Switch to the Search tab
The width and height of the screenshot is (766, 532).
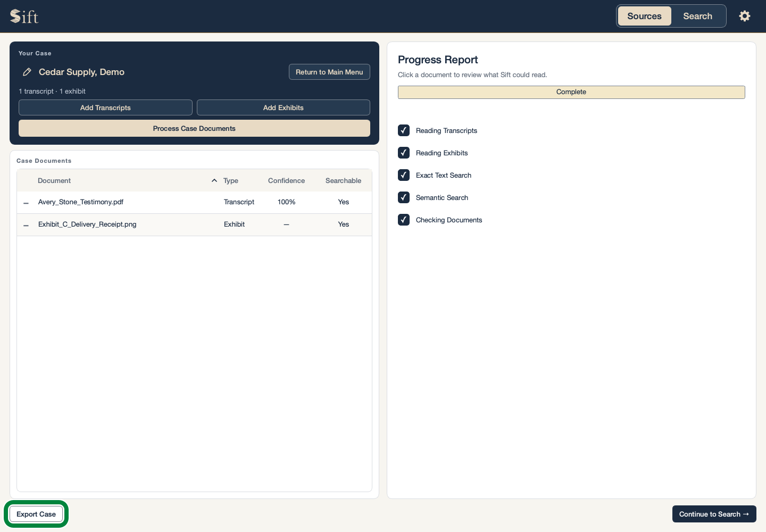click(697, 16)
